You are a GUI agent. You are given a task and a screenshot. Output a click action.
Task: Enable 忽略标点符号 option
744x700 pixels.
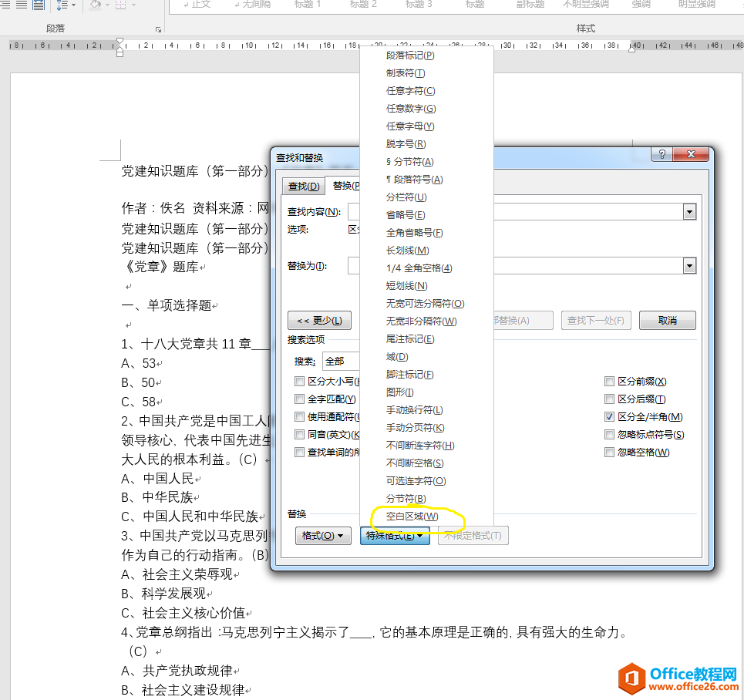(609, 434)
